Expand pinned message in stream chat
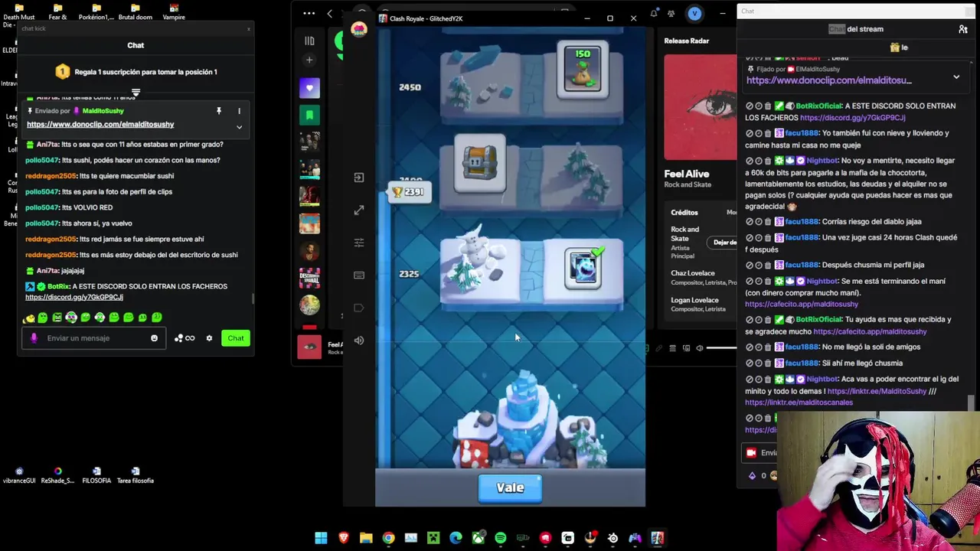The height and width of the screenshot is (551, 980). (x=956, y=77)
